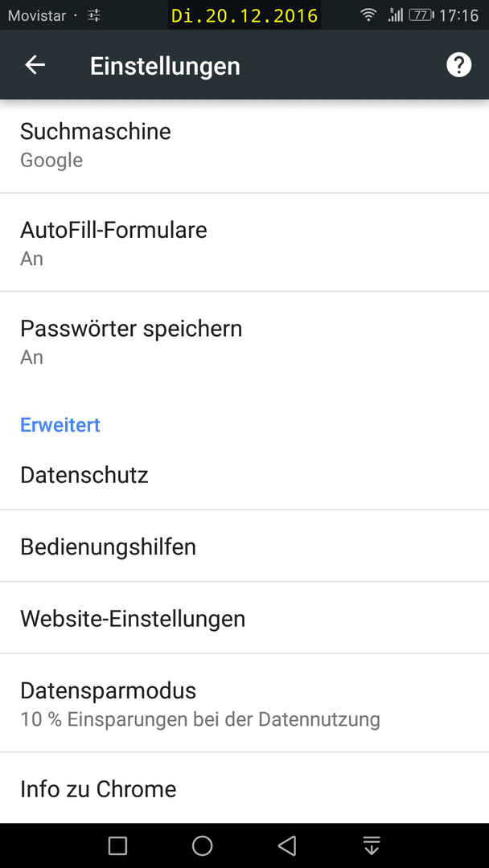Tap the mobile signal strength icon
The height and width of the screenshot is (868, 489).
[396, 15]
